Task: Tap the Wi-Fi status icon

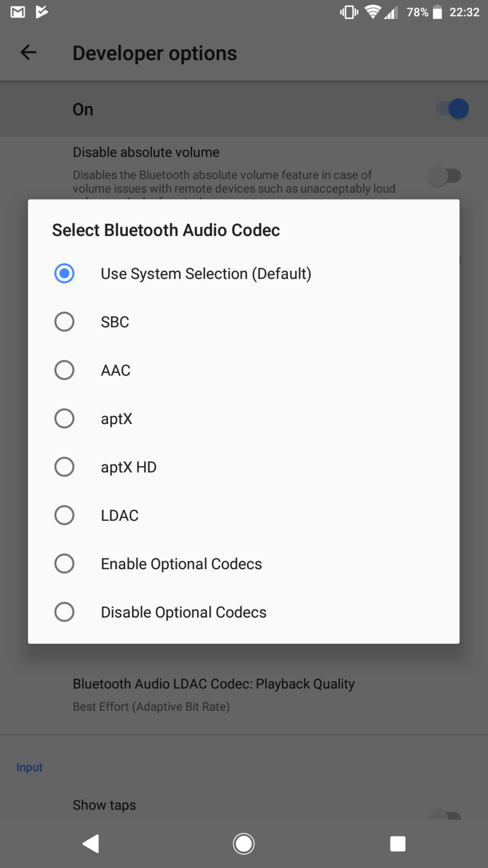Action: click(373, 12)
